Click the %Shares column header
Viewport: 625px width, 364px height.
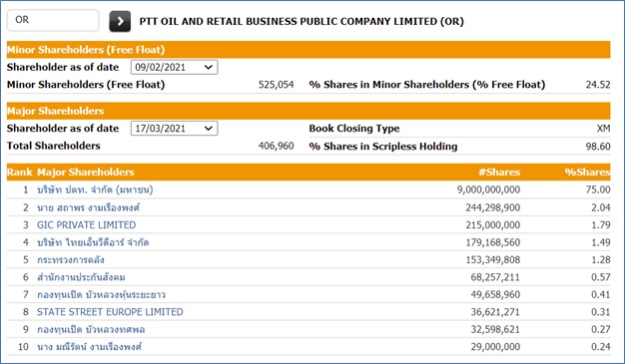587,173
